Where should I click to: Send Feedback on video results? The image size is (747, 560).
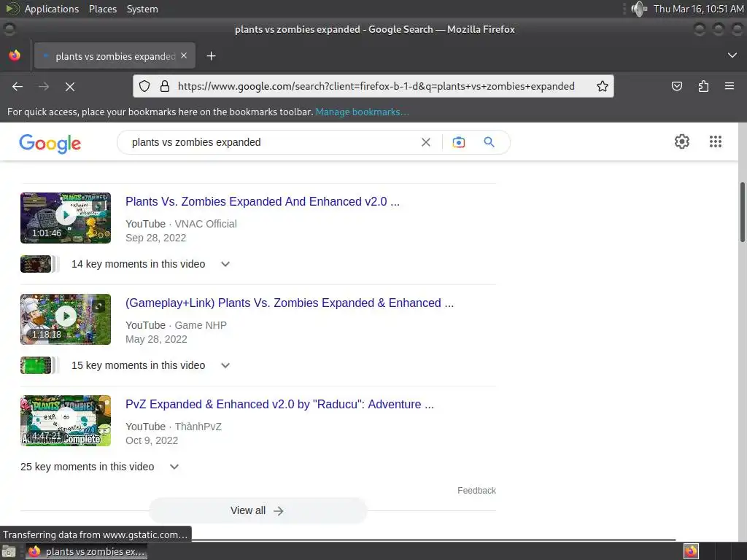(476, 491)
